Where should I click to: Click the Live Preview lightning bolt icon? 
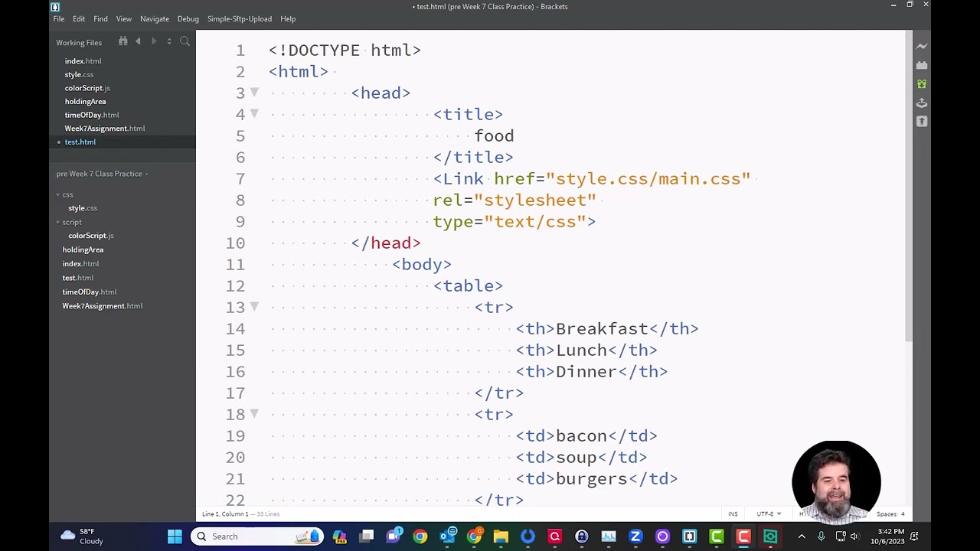click(x=922, y=47)
